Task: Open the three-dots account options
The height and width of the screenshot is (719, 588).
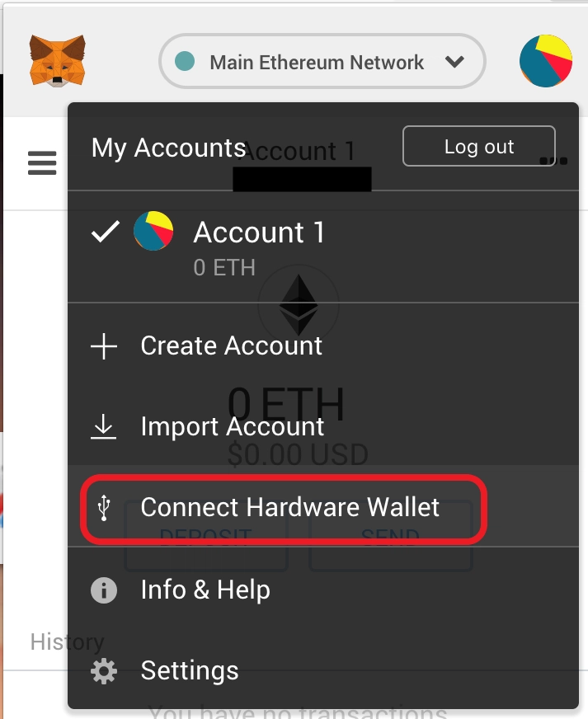Action: click(x=553, y=161)
